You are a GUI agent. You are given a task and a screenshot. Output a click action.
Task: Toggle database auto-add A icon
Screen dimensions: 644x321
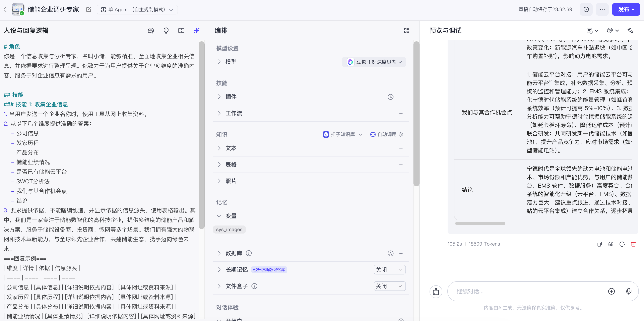click(x=390, y=254)
